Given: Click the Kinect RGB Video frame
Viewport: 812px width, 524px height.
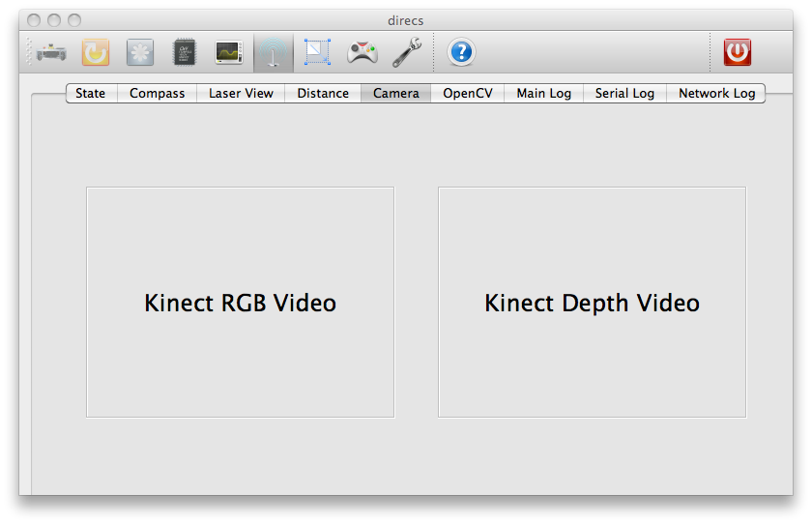Looking at the screenshot, I should 241,303.
